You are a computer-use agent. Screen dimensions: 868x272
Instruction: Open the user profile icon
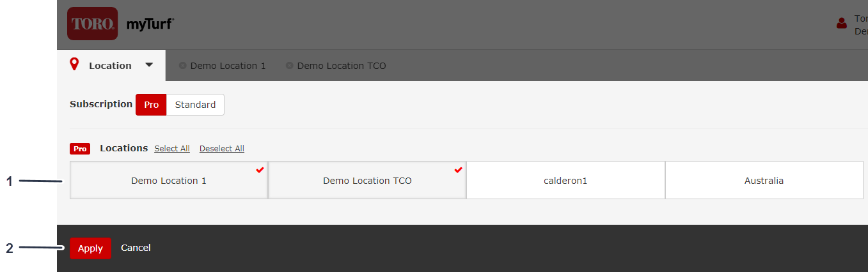pyautogui.click(x=842, y=24)
